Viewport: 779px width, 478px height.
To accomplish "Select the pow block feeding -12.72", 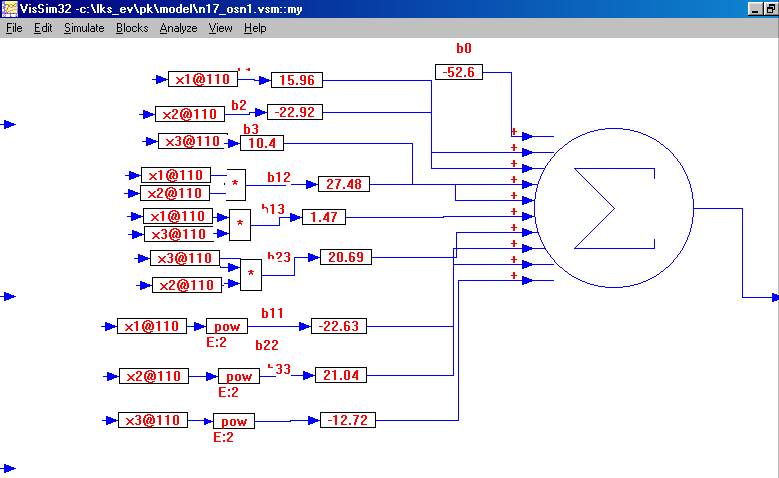I will coord(233,421).
